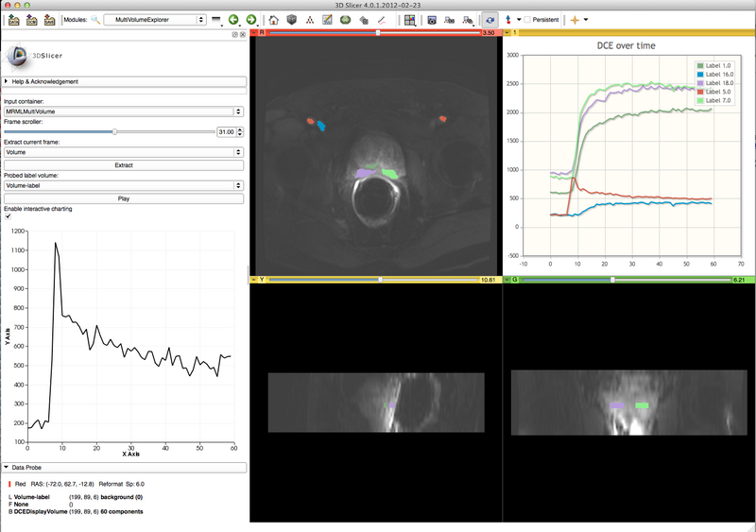The width and height of the screenshot is (756, 532).
Task: Toggle the red slice view pin button
Action: pos(255,33)
